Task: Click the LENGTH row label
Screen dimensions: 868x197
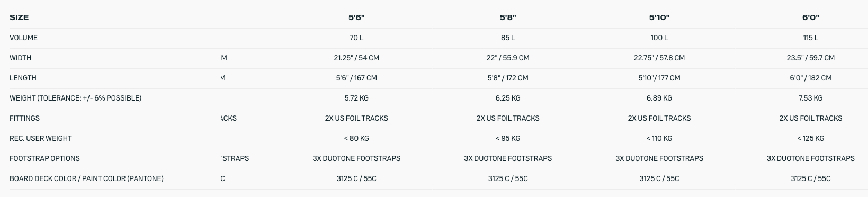Action: (x=23, y=78)
